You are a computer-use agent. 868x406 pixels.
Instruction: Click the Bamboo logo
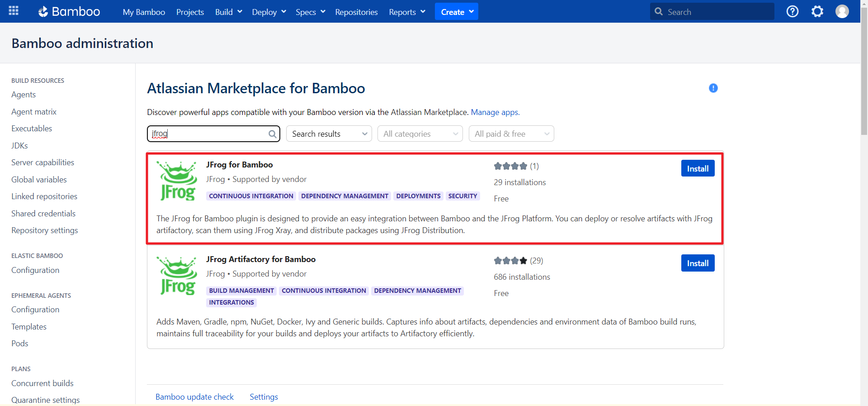pos(69,12)
